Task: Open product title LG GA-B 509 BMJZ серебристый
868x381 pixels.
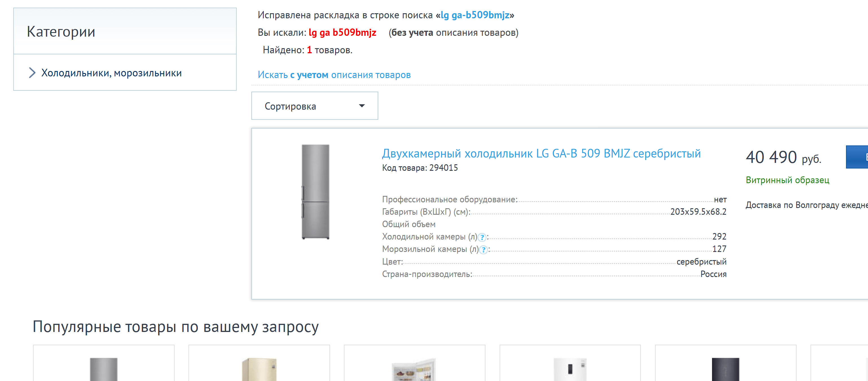Action: [x=541, y=154]
